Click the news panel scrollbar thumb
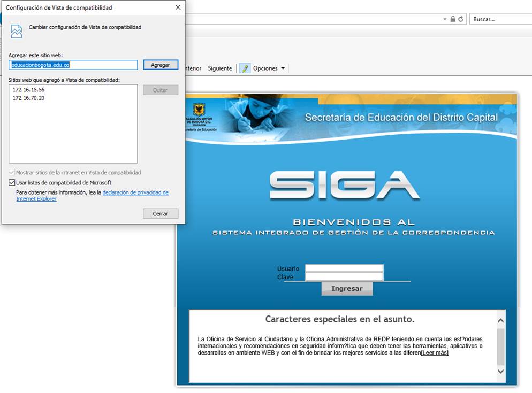The width and height of the screenshot is (532, 393). [x=500, y=346]
